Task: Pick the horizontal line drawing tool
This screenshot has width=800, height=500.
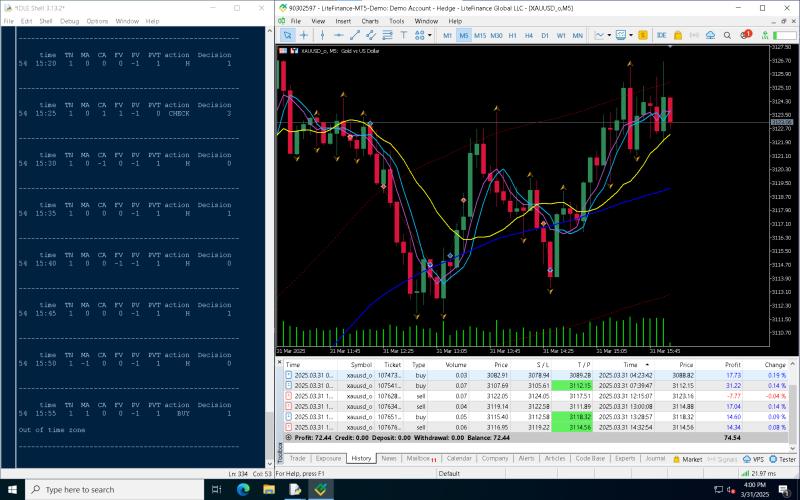Action: [x=338, y=35]
